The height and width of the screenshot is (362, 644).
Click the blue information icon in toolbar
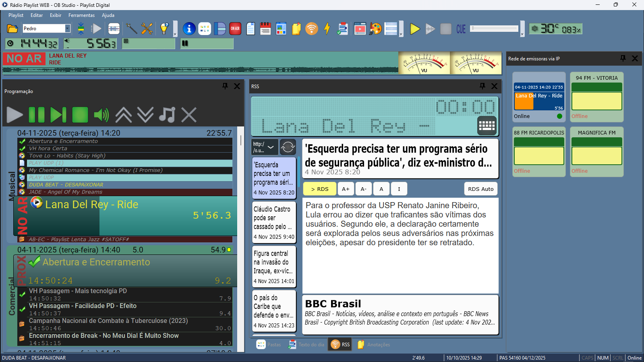click(x=189, y=29)
